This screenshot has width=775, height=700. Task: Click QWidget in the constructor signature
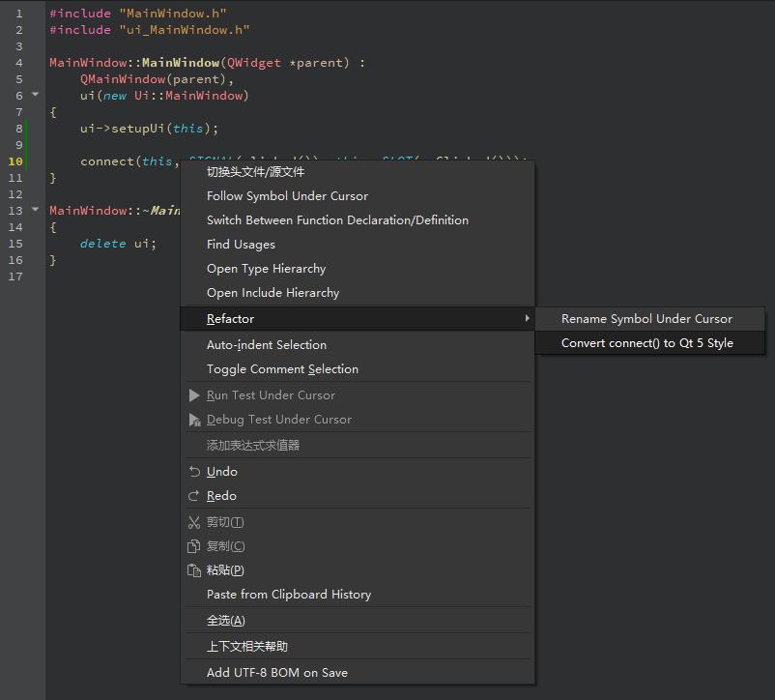point(254,63)
